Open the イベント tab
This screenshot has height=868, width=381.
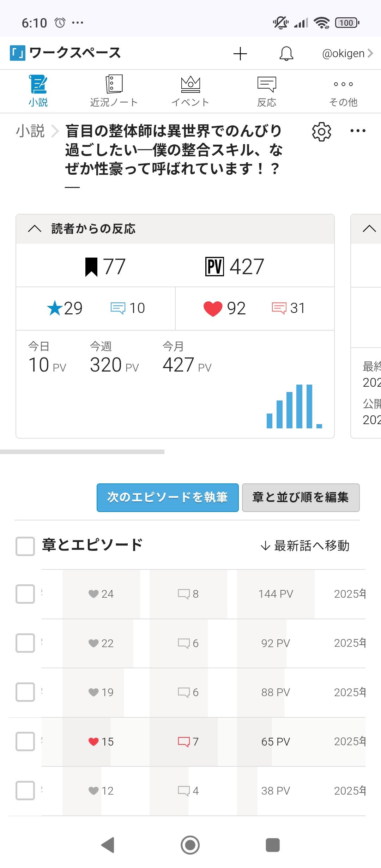click(x=190, y=91)
